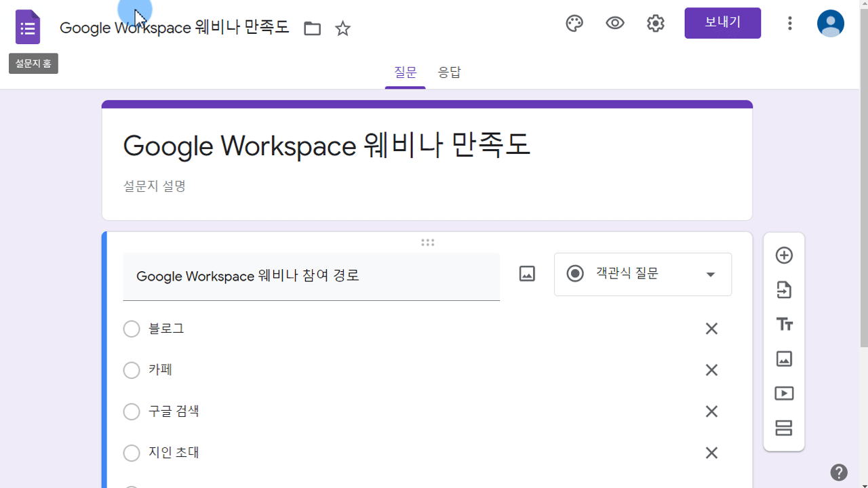Import questions from the side toolbar
The width and height of the screenshot is (868, 488).
pyautogui.click(x=784, y=290)
